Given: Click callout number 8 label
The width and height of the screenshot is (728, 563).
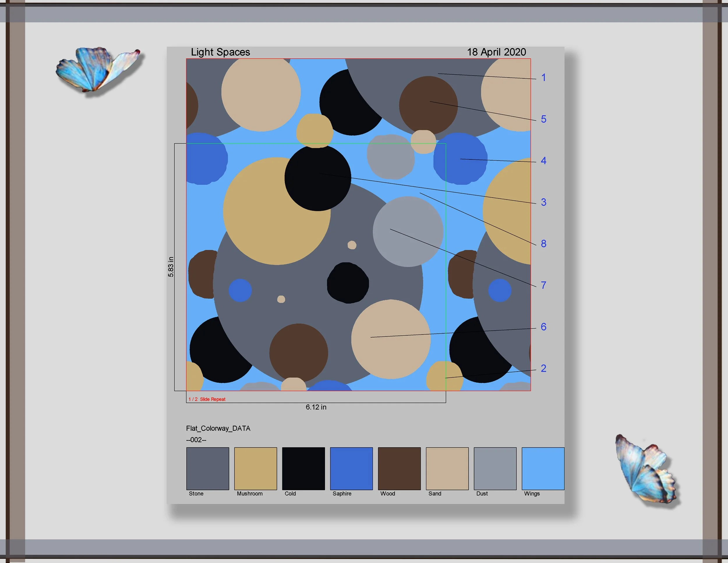Looking at the screenshot, I should point(543,244).
